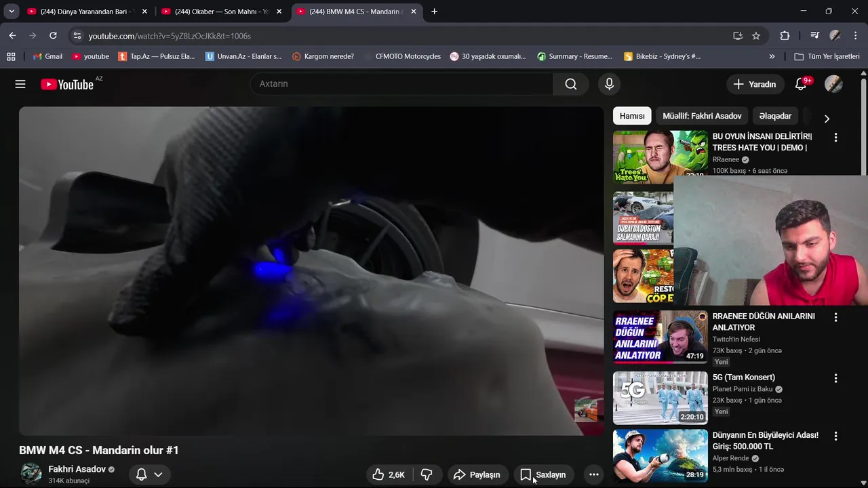Image resolution: width=868 pixels, height=488 pixels.
Task: Open a new tab with the plus button
Action: [435, 12]
